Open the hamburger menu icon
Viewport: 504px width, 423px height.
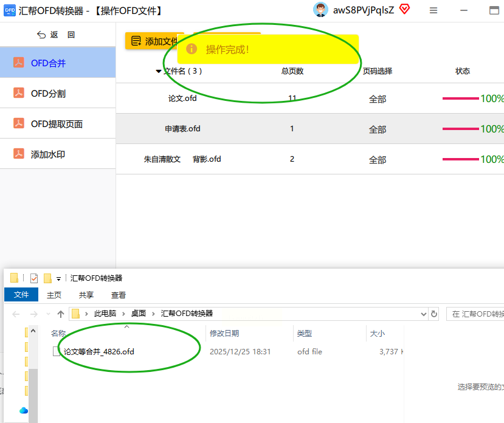(433, 10)
